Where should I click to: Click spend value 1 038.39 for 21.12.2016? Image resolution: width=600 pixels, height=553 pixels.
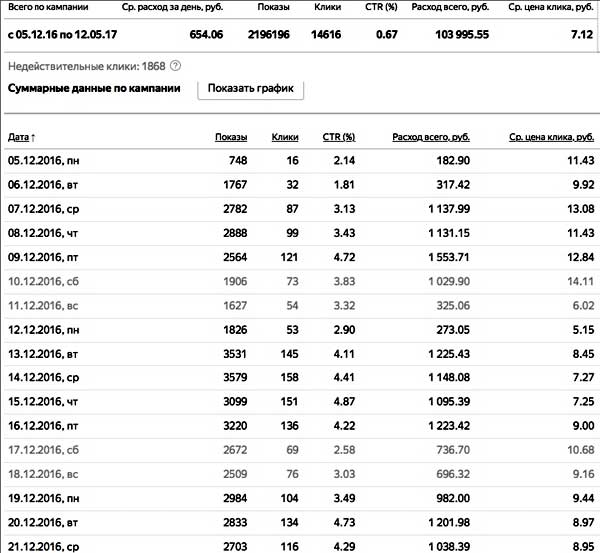coord(449,546)
